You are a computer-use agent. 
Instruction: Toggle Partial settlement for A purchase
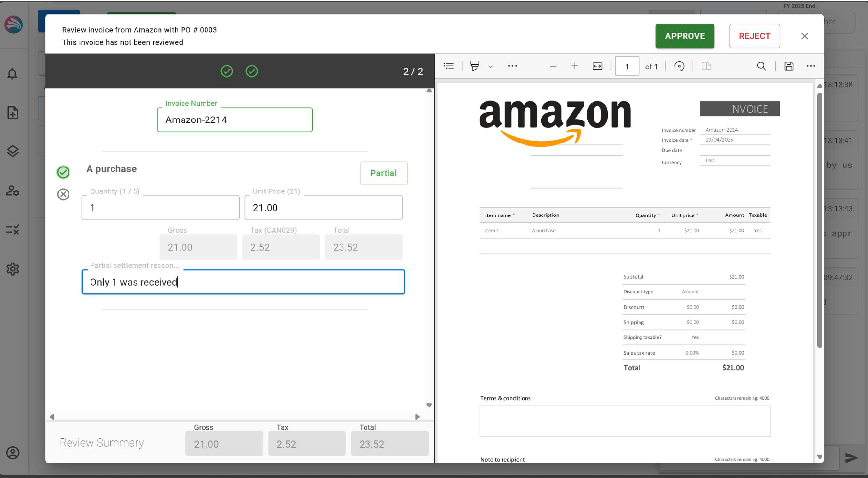[x=384, y=173]
